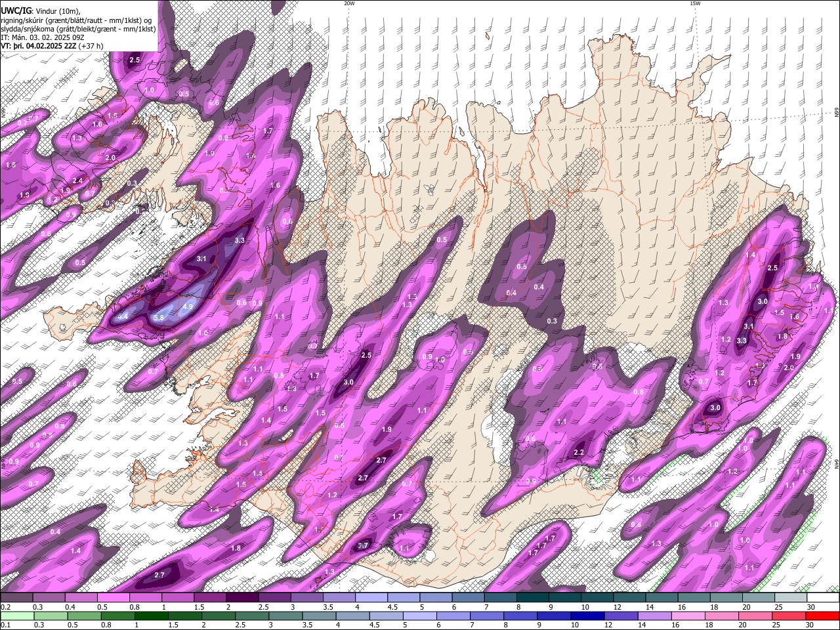Click the UWC/IG Vindur (10m) title text
840x630 pixels.
point(40,11)
